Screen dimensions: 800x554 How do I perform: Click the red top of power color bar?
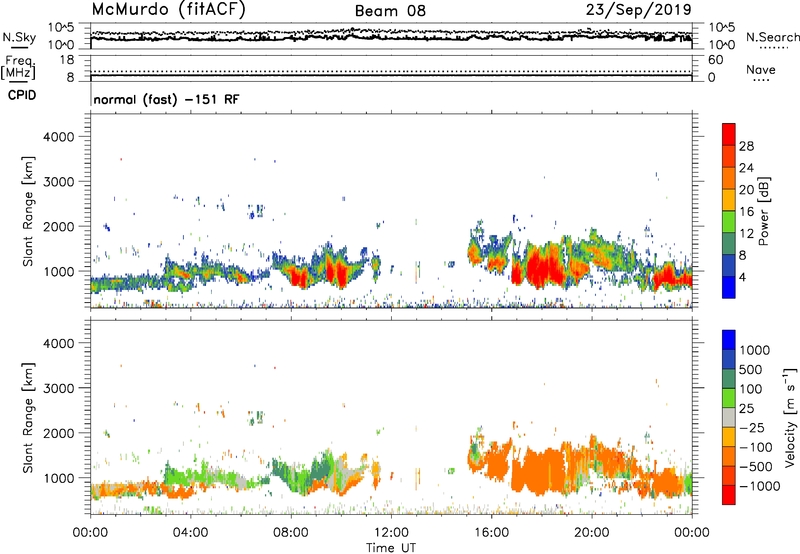tap(729, 132)
